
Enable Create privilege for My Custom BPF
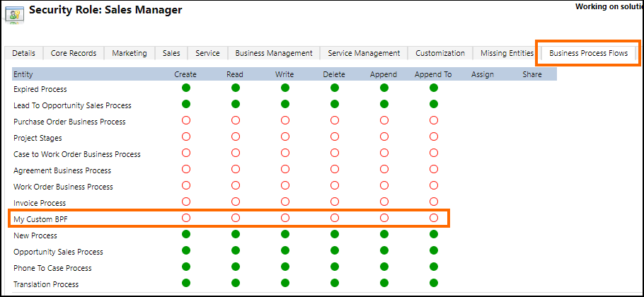pos(186,218)
